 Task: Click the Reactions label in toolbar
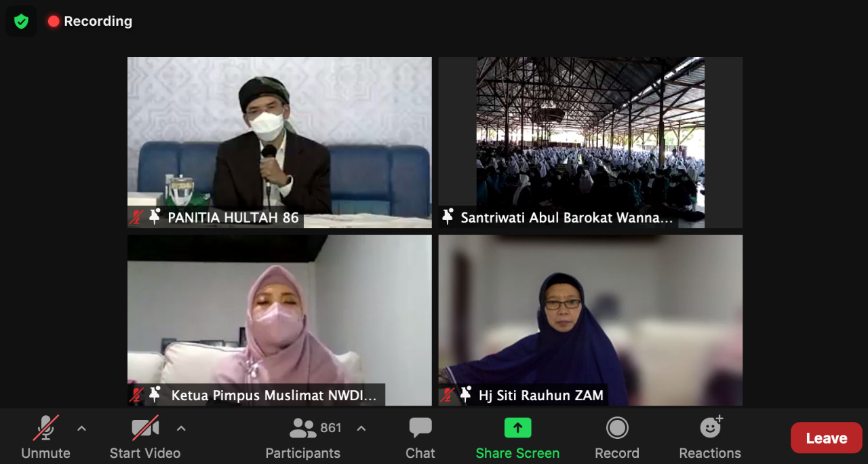coord(710,453)
